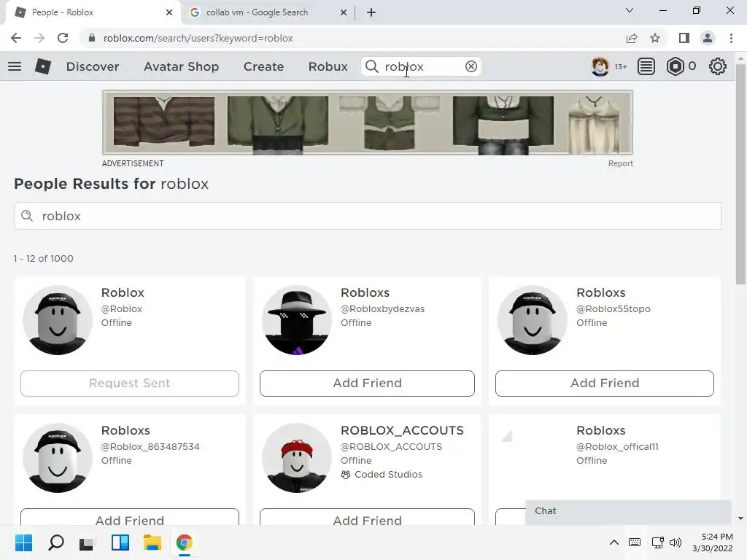Open Robloxs @Roblox_offical11 profile name

(601, 430)
